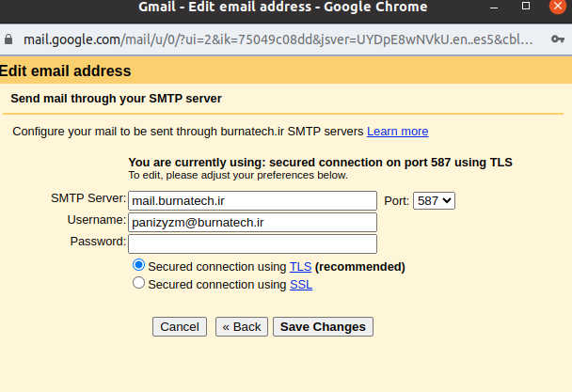Open the Port dropdown showing 587

point(434,200)
